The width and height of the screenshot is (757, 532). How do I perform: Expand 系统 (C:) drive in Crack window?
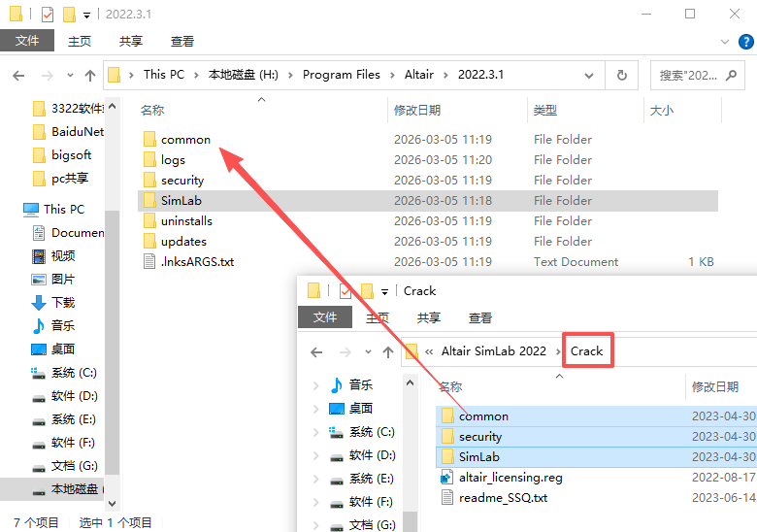pos(315,431)
